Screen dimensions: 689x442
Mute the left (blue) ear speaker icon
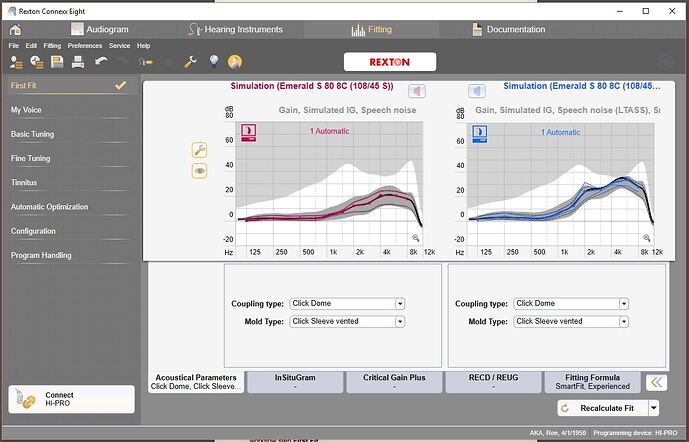coord(477,91)
